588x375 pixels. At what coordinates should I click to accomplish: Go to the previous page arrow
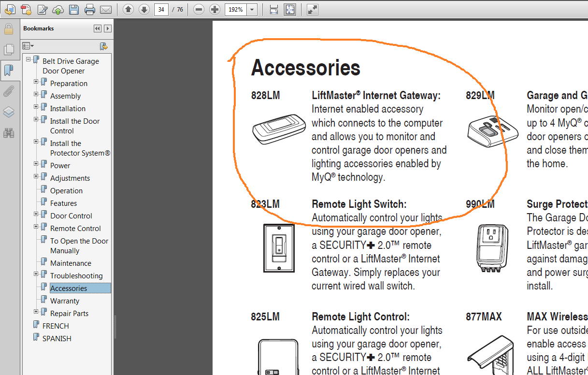click(128, 9)
